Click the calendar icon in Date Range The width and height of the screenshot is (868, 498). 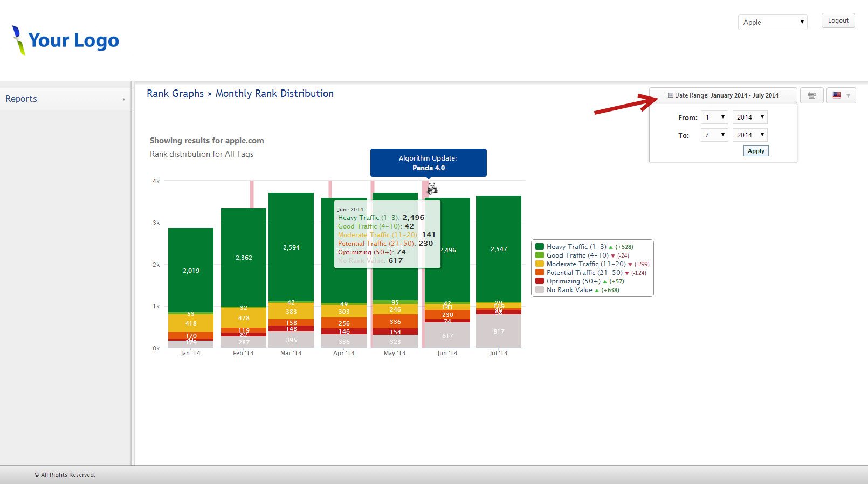670,95
